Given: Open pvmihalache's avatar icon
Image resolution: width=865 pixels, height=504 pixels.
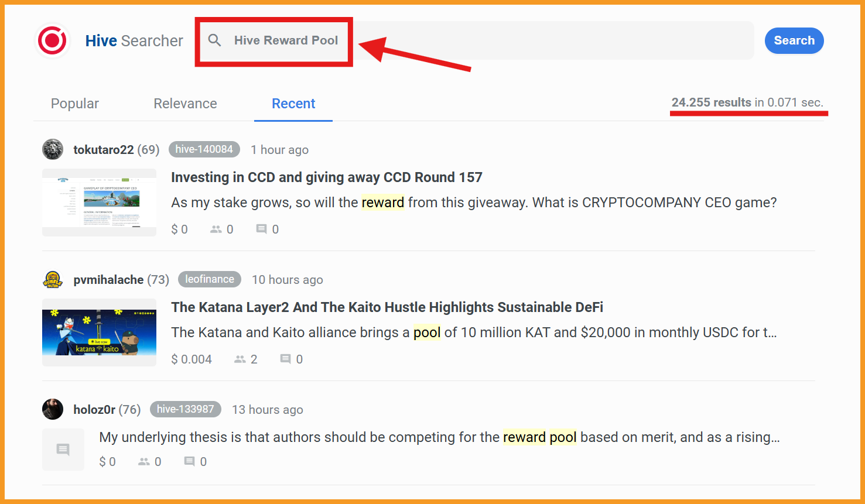Looking at the screenshot, I should (x=53, y=279).
